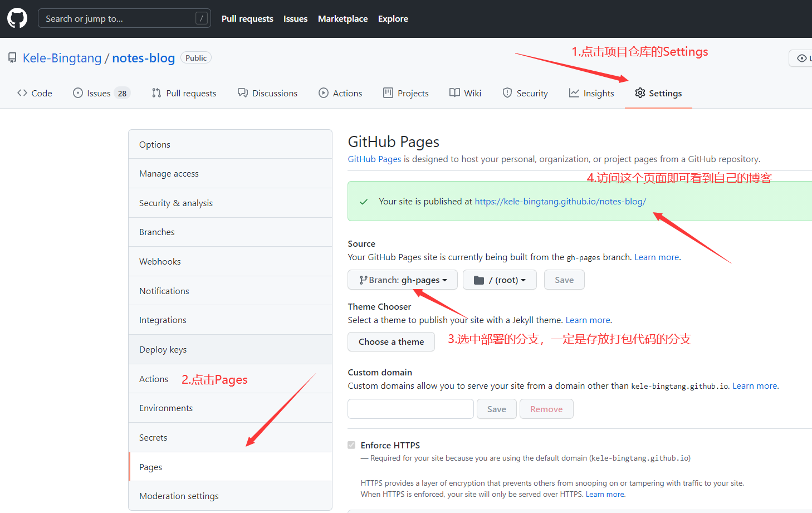Click Pull requests in the top header

[x=247, y=18]
